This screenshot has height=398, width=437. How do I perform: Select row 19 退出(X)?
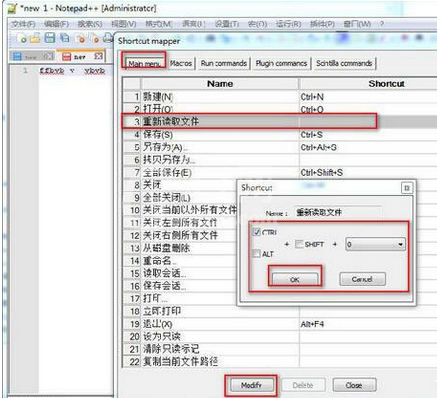[279, 324]
